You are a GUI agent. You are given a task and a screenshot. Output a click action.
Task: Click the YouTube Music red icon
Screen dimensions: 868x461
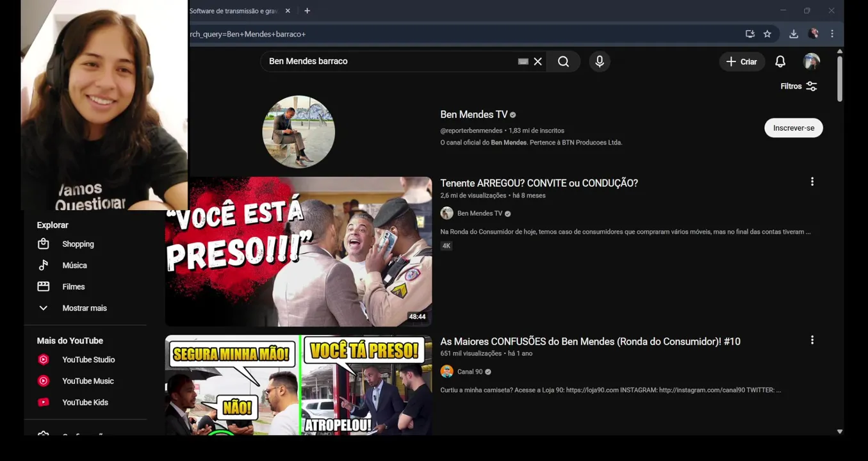click(x=44, y=381)
